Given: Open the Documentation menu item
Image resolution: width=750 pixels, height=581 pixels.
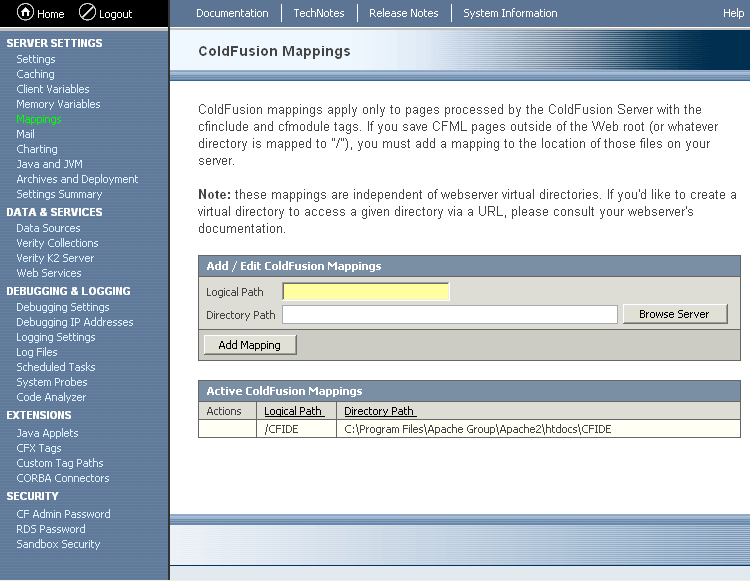Looking at the screenshot, I should click(232, 13).
